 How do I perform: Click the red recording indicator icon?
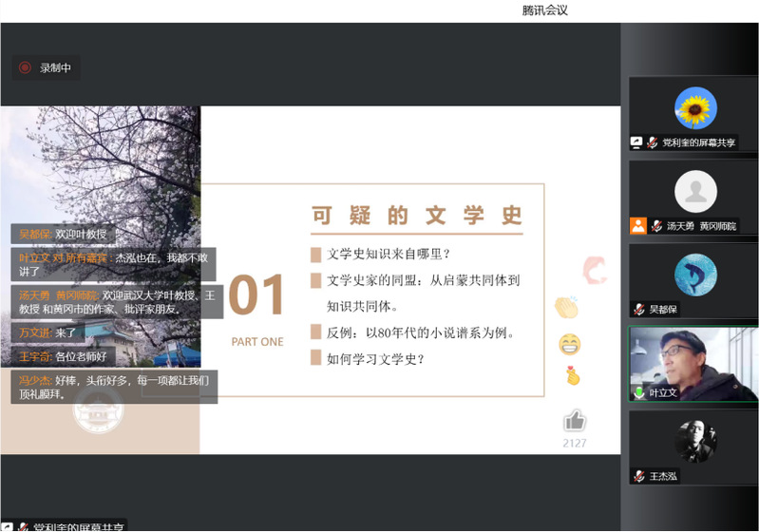tap(25, 67)
